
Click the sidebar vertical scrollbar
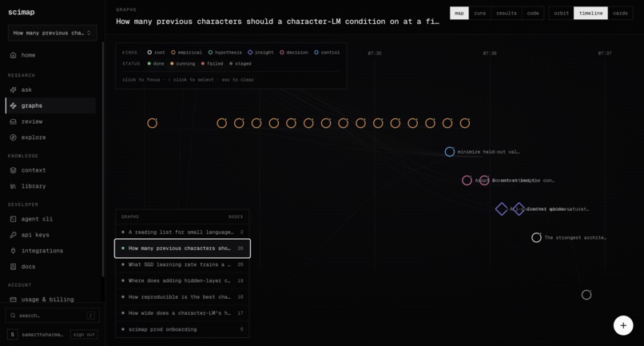[x=103, y=160]
